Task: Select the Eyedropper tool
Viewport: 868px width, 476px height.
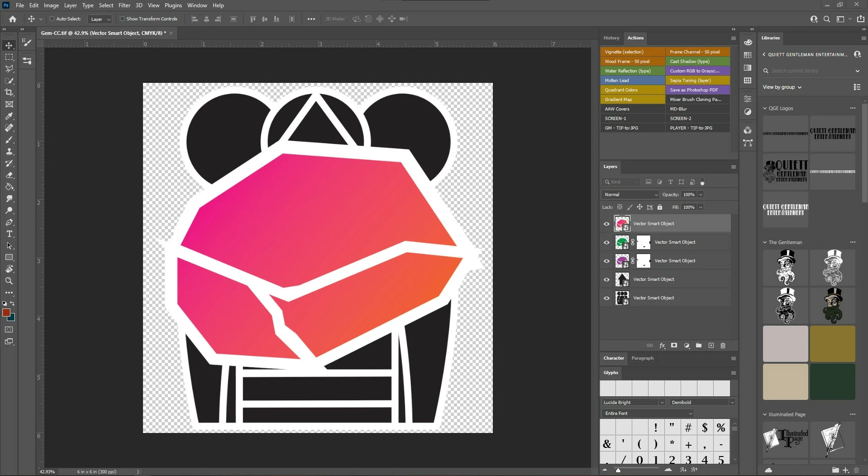Action: click(x=9, y=116)
